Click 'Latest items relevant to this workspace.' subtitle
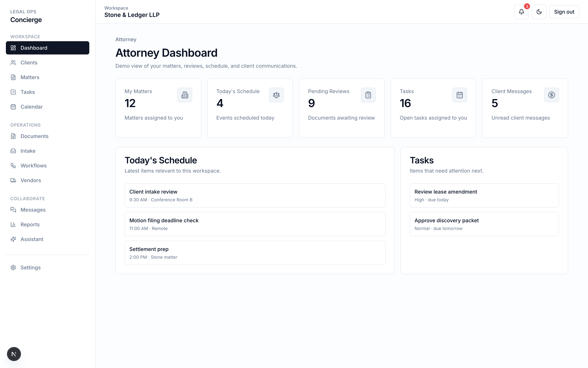This screenshot has width=588, height=368. coord(173,171)
